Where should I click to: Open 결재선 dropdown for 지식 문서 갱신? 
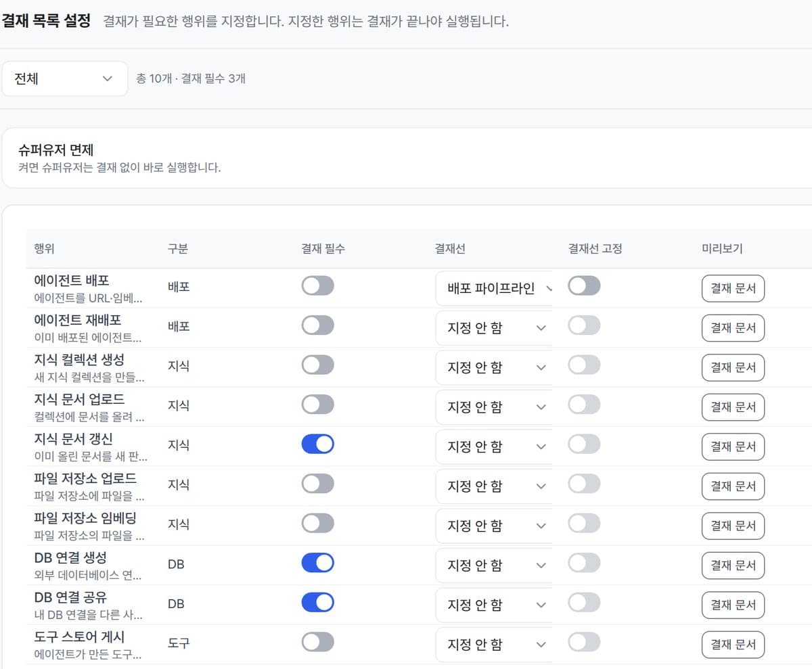[495, 446]
